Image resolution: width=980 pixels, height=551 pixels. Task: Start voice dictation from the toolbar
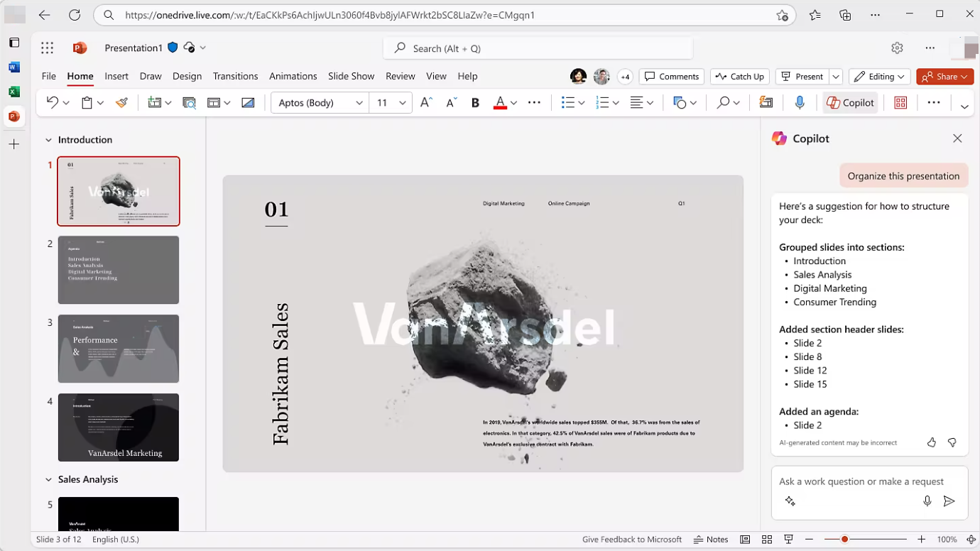tap(800, 102)
